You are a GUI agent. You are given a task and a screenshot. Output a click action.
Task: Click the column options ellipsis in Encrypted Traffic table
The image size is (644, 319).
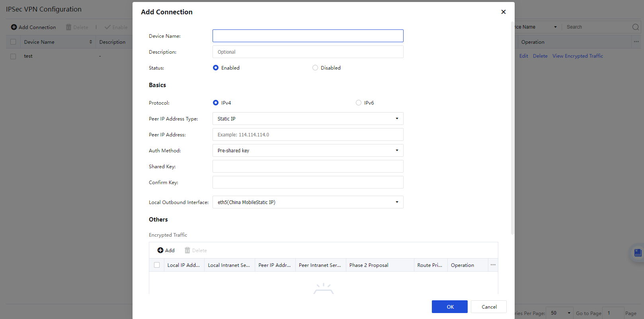point(493,265)
